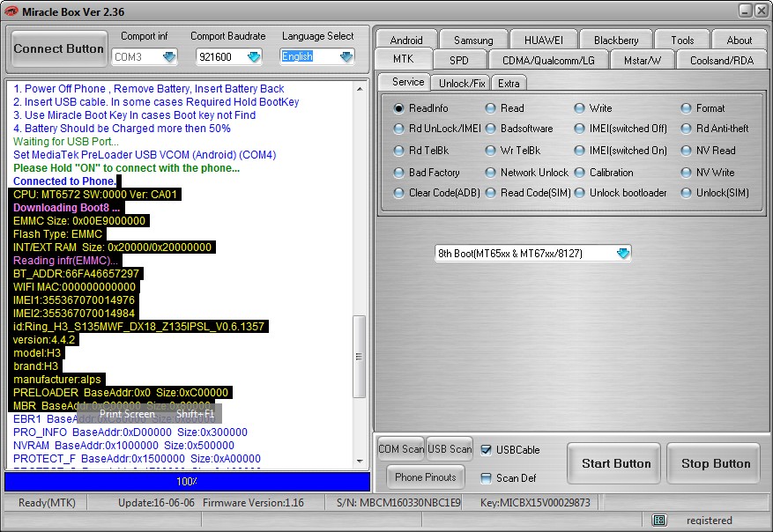Click the Miracle Box title bar logo icon
Image resolution: width=773 pixels, height=532 pixels.
pyautogui.click(x=11, y=11)
